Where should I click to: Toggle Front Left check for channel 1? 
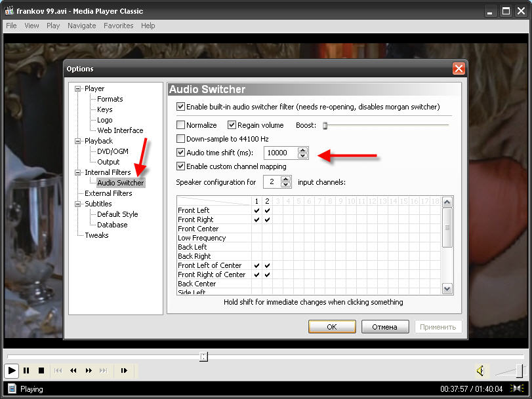(257, 210)
